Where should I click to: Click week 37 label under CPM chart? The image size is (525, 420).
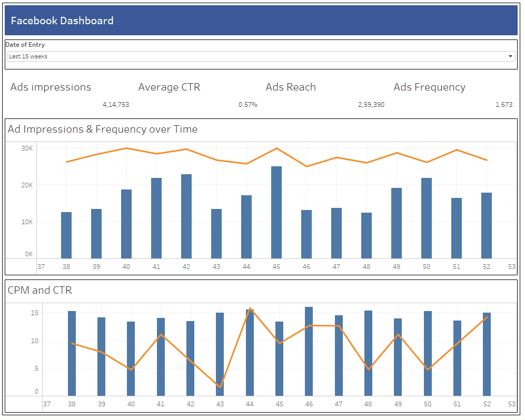47,404
